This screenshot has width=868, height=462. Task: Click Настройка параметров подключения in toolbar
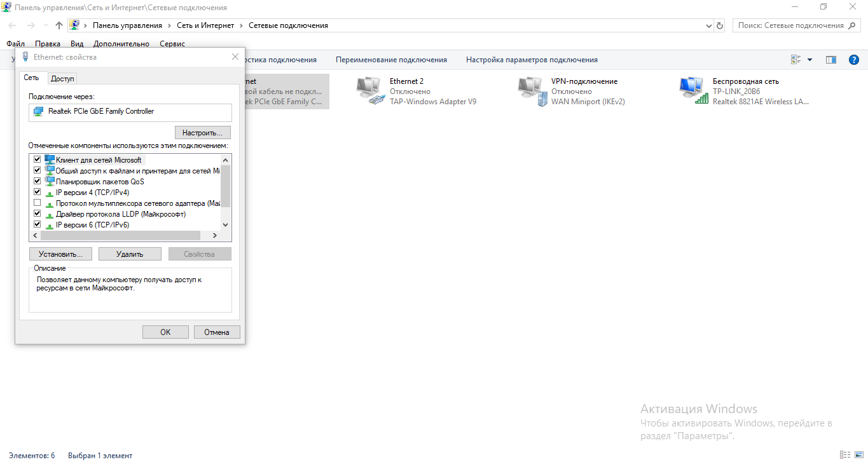(x=532, y=60)
